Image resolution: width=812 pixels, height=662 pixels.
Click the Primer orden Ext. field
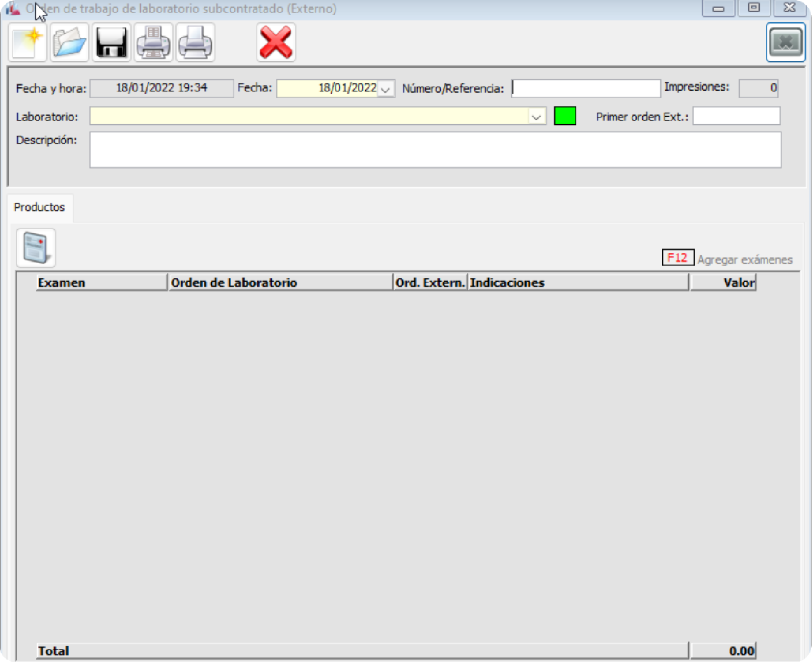[736, 116]
